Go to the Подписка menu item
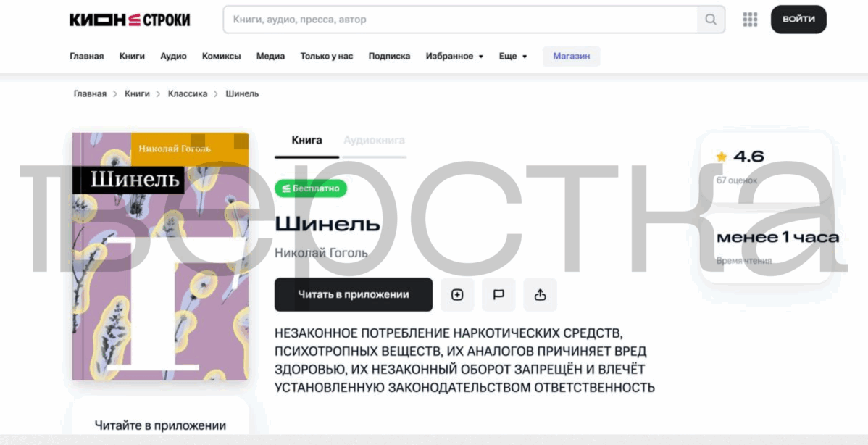This screenshot has width=868, height=445. point(389,56)
